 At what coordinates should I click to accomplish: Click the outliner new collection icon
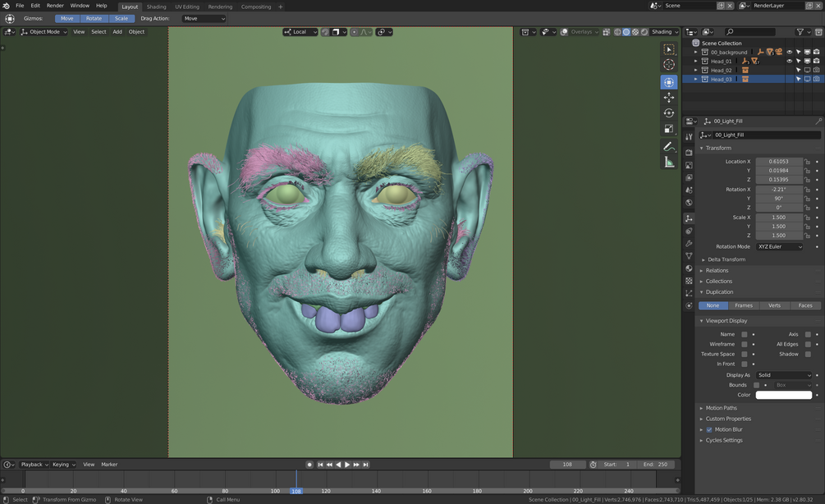[x=818, y=32]
